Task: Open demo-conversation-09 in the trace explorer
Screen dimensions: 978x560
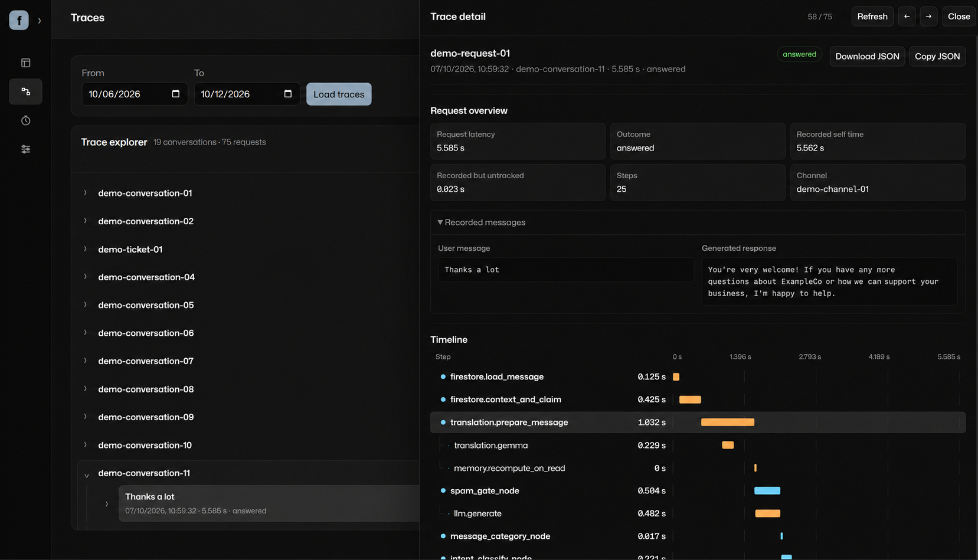Action: [x=146, y=417]
